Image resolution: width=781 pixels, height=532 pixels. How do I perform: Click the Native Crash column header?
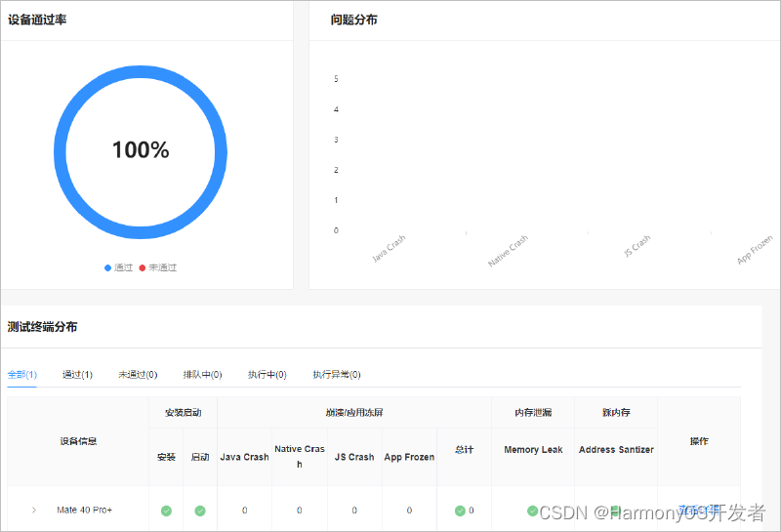coord(300,456)
